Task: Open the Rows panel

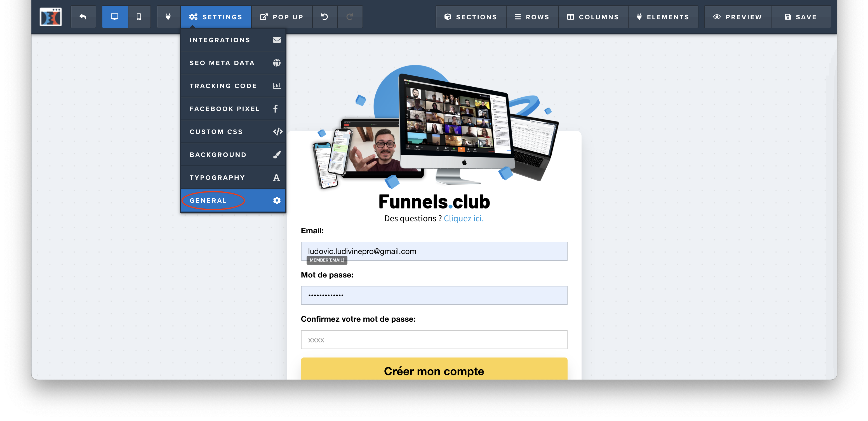Action: tap(532, 17)
